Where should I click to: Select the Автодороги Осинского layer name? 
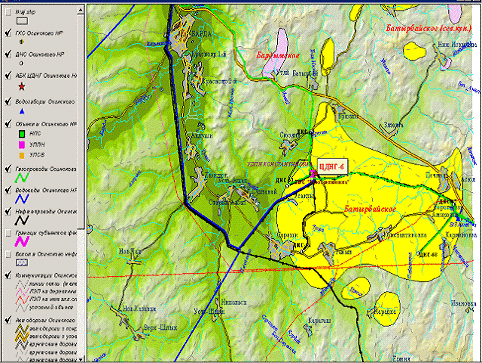46,320
